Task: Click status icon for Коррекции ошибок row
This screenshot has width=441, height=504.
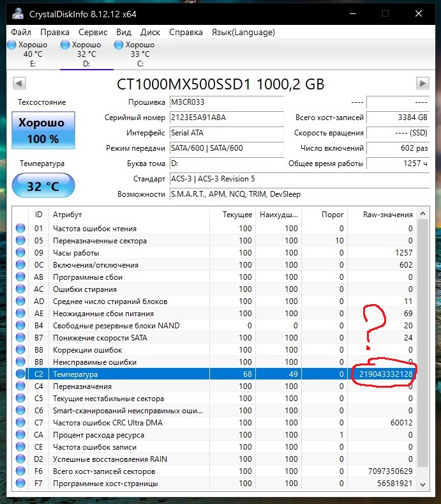Action: [20, 349]
